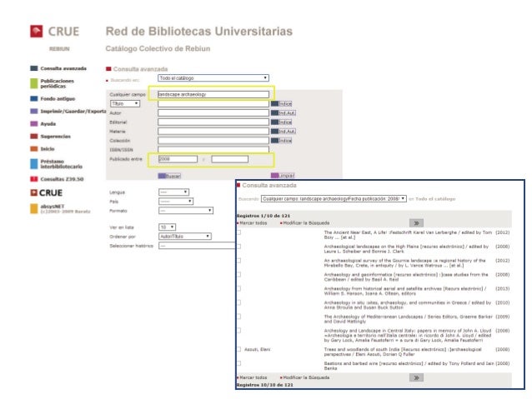Click the green square icon for Publicaciones periódicas
Image resolution: width=532 pixels, height=399 pixels.
click(x=33, y=83)
